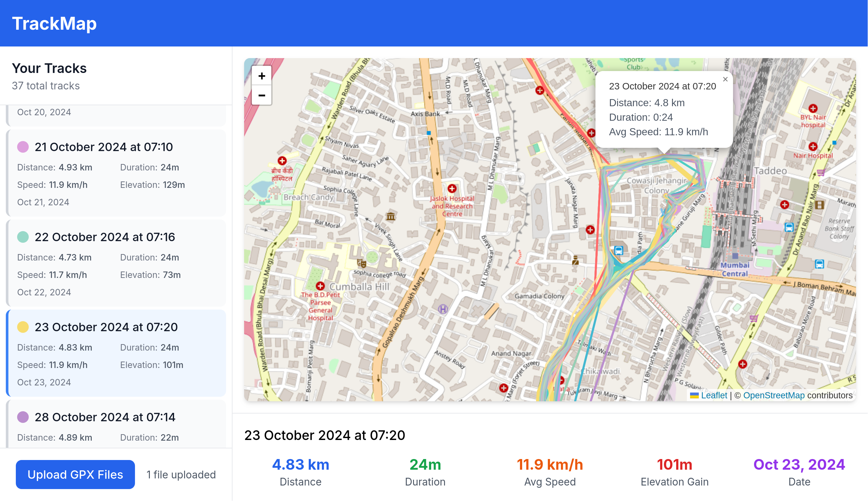The image size is (868, 501).
Task: Click the pink dot beside October 21 track
Action: tap(23, 147)
